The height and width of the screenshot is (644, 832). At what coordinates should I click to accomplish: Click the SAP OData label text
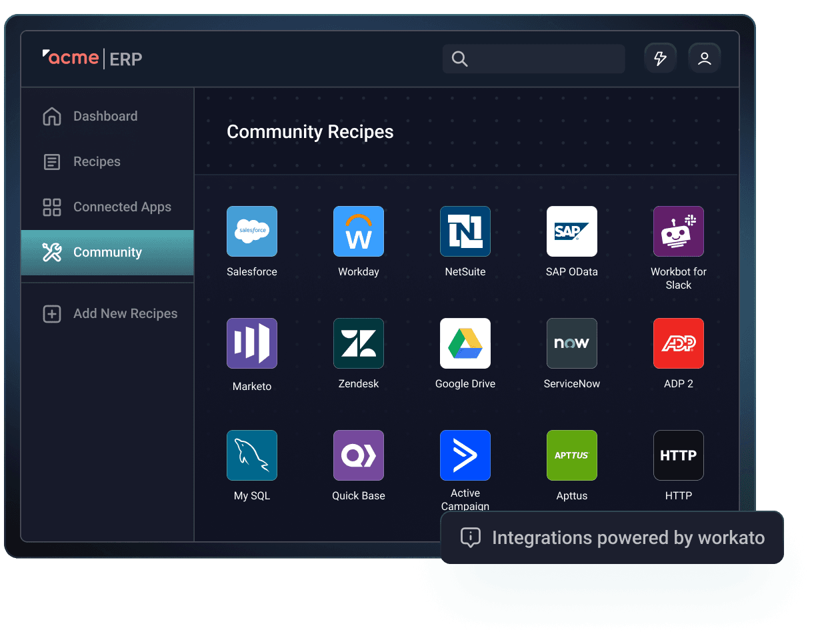tap(572, 271)
